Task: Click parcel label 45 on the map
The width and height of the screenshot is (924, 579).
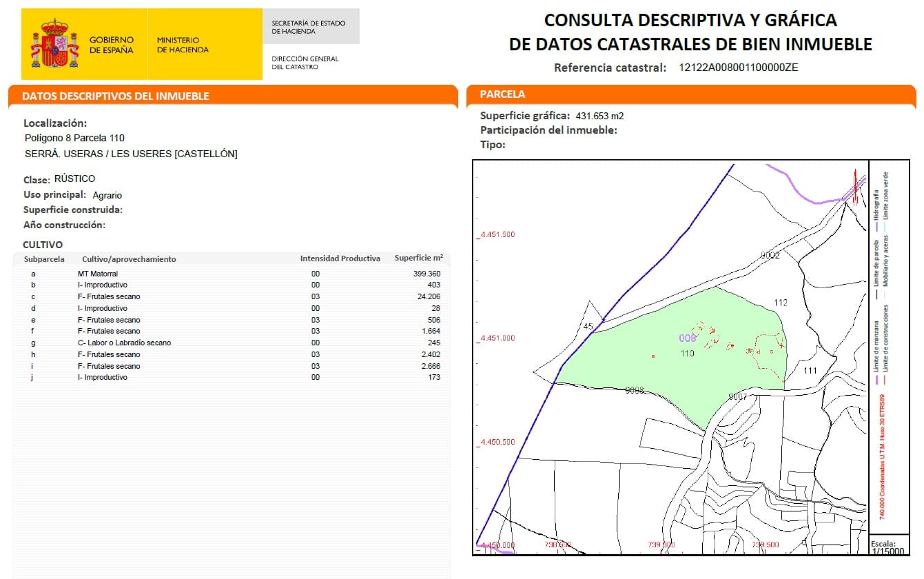Action: point(588,327)
